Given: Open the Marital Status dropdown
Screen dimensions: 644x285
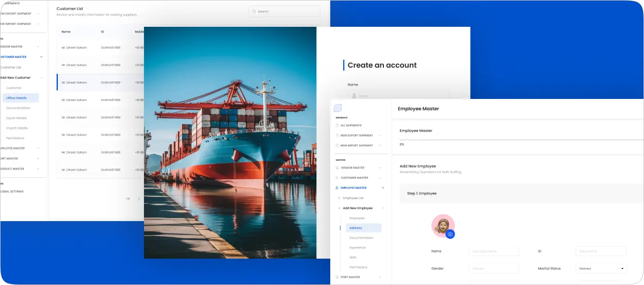Looking at the screenshot, I should click(600, 269).
